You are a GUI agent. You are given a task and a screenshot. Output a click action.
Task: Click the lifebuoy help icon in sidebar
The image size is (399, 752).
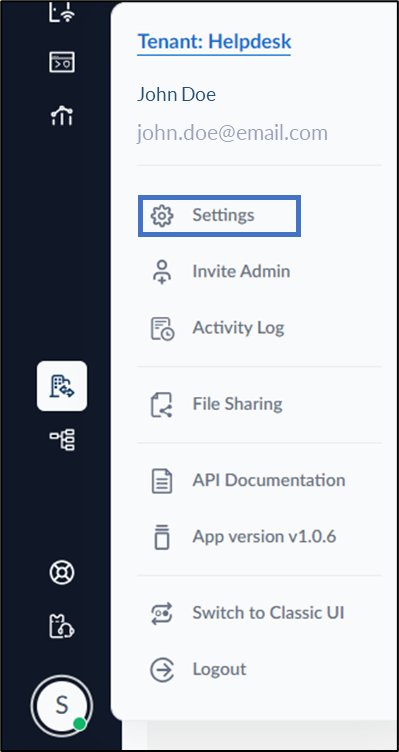pyautogui.click(x=62, y=572)
